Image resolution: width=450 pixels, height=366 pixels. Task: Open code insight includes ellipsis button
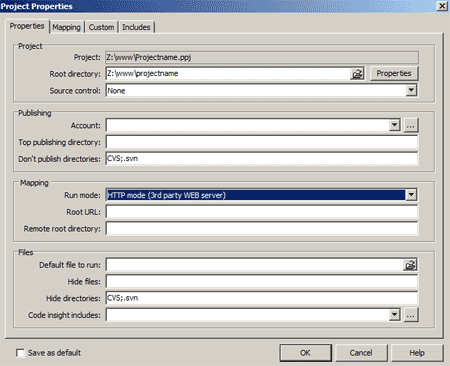pyautogui.click(x=411, y=315)
